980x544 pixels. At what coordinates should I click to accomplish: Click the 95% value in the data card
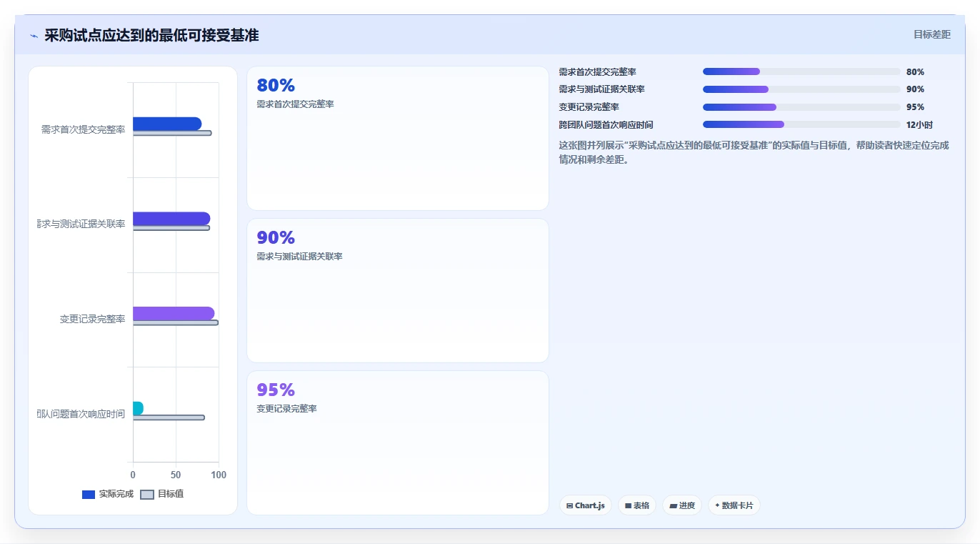point(276,390)
